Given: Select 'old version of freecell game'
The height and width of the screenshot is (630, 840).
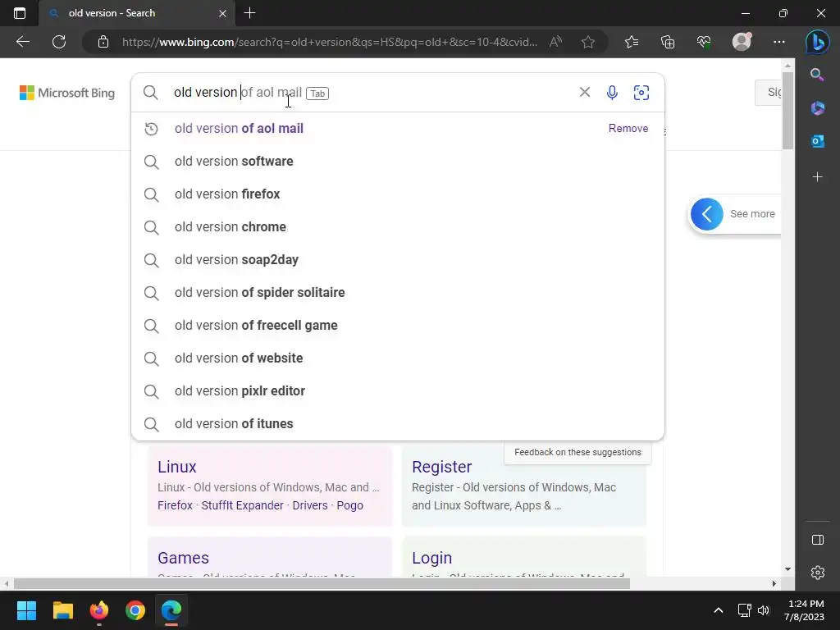Looking at the screenshot, I should point(398,325).
